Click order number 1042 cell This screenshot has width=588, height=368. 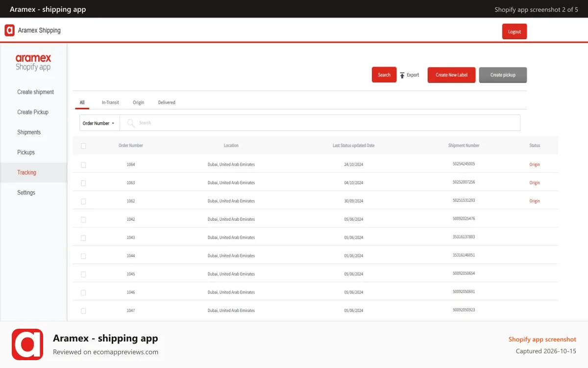[x=131, y=219]
